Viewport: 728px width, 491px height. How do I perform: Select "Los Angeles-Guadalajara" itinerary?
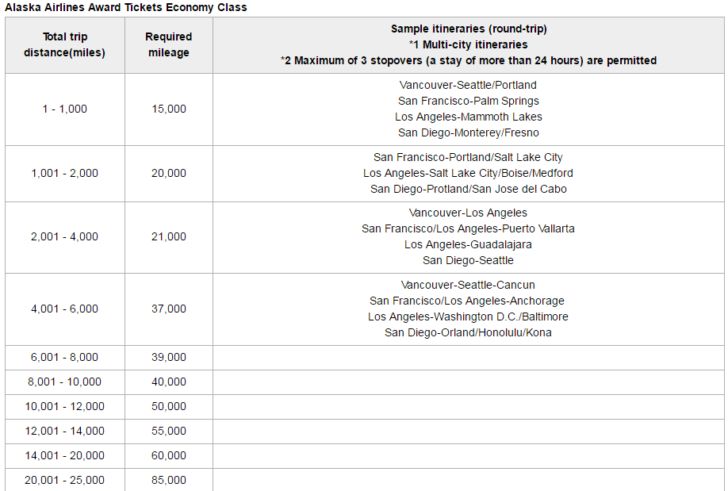(468, 245)
